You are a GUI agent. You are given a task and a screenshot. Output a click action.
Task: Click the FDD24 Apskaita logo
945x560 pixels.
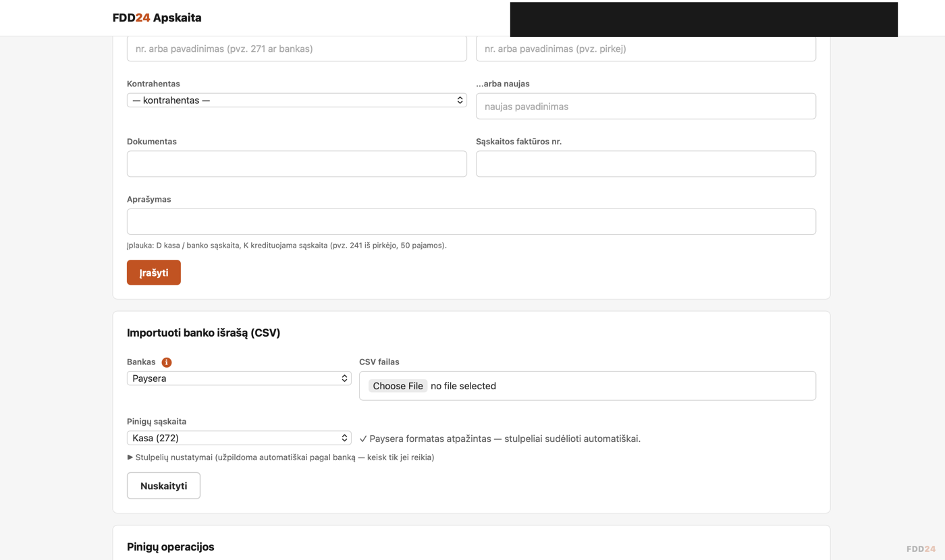coord(157,18)
